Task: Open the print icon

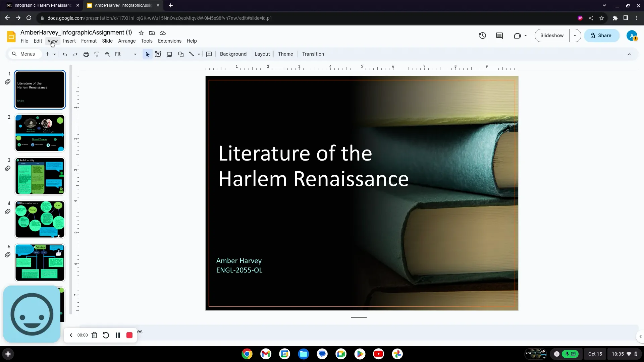Action: 86,54
